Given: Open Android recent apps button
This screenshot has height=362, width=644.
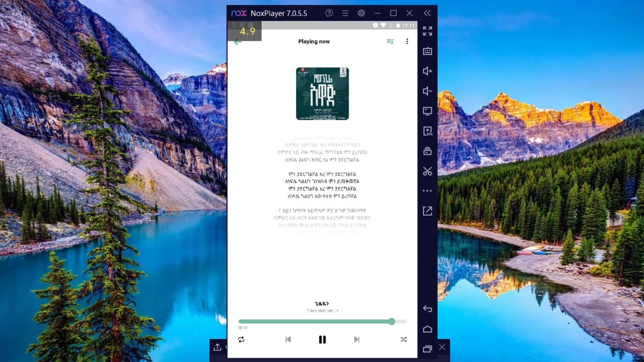Looking at the screenshot, I should 427,349.
